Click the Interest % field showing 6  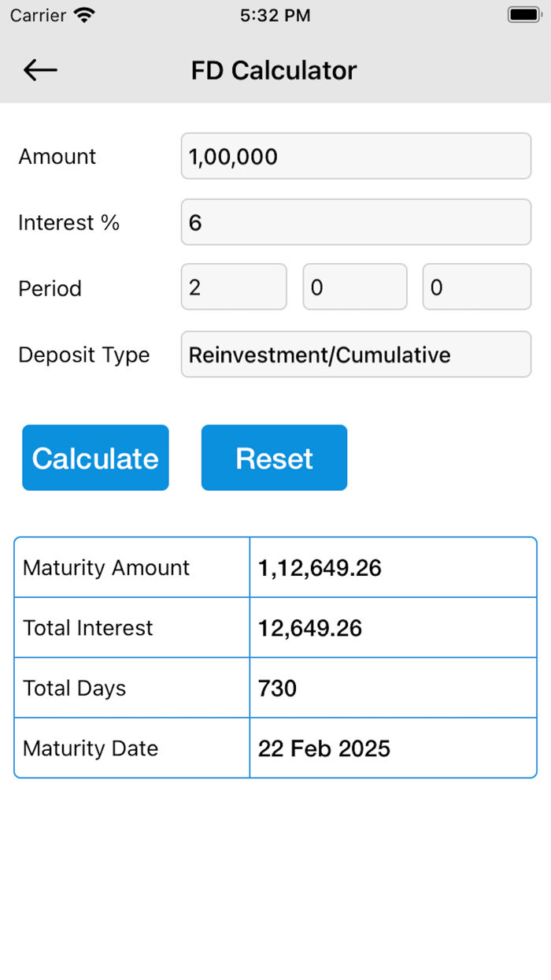click(x=356, y=222)
